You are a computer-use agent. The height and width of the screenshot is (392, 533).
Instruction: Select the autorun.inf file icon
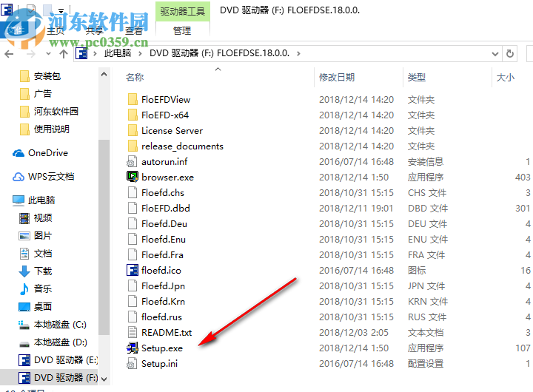[132, 162]
